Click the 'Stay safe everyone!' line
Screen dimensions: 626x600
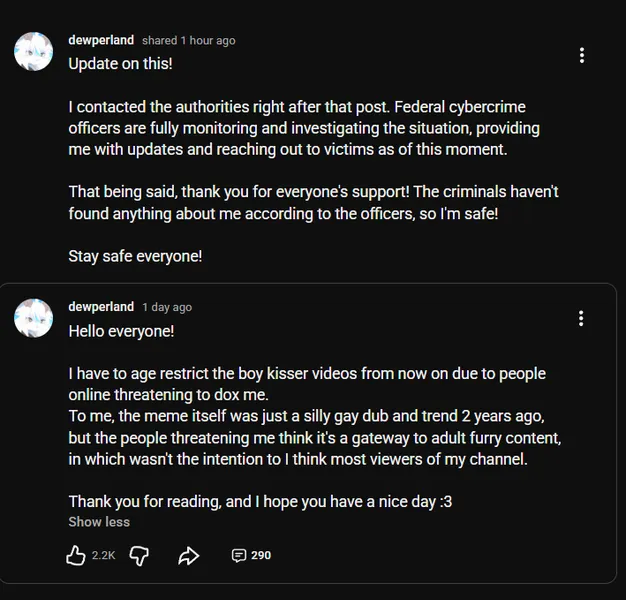click(x=135, y=255)
